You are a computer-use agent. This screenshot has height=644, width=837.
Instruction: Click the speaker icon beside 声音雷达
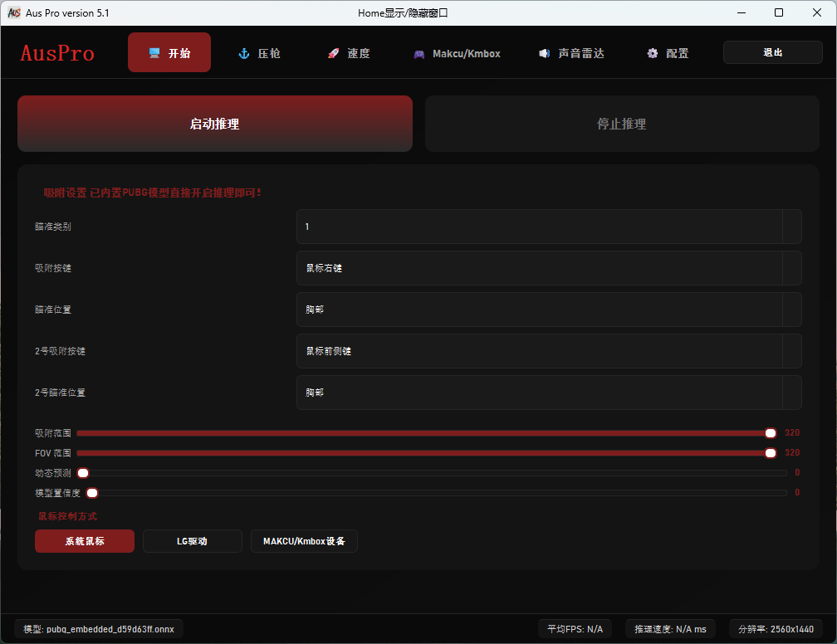(x=544, y=53)
